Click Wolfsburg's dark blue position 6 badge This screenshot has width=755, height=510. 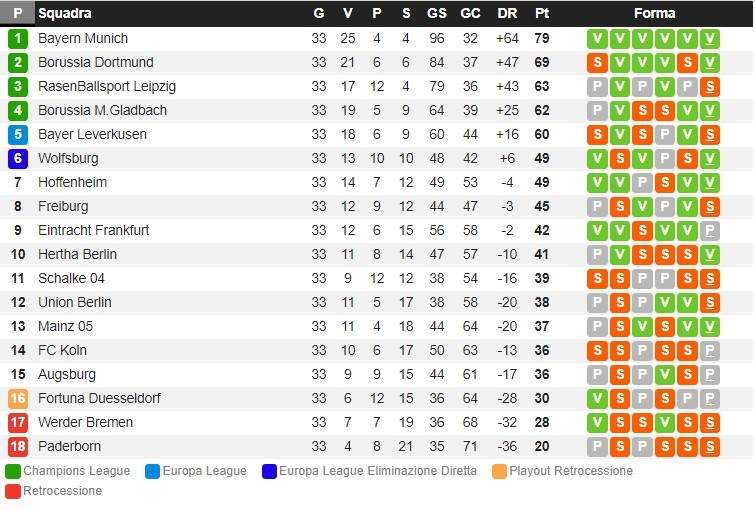tap(17, 159)
